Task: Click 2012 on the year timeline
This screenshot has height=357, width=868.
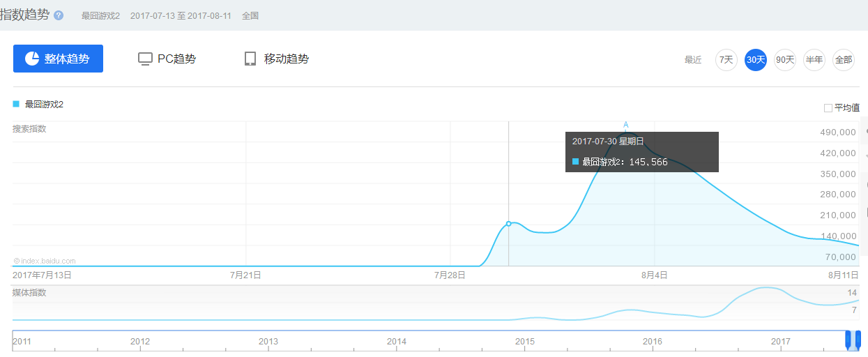Action: pos(140,342)
